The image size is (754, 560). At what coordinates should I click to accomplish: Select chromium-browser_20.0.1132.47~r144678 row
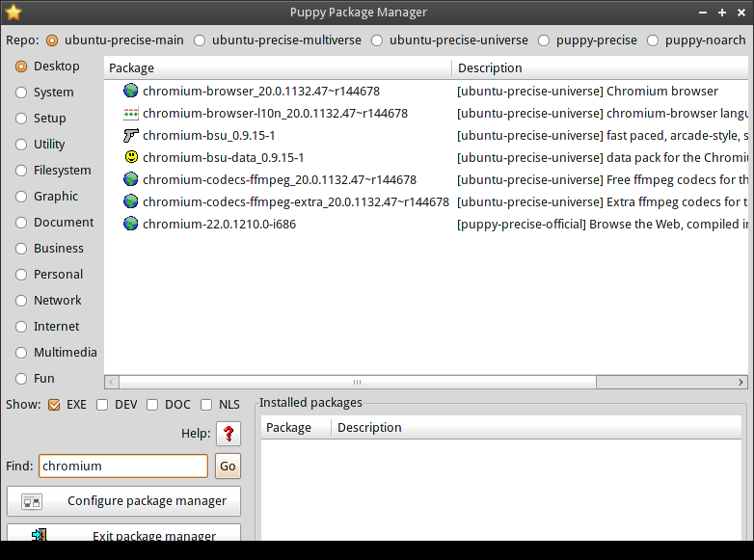point(426,91)
